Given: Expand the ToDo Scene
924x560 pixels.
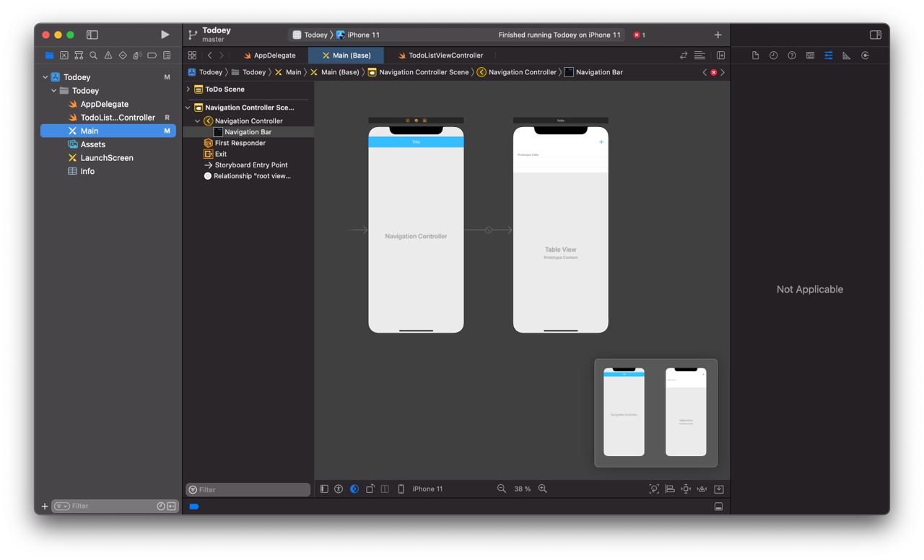Looking at the screenshot, I should [x=188, y=89].
